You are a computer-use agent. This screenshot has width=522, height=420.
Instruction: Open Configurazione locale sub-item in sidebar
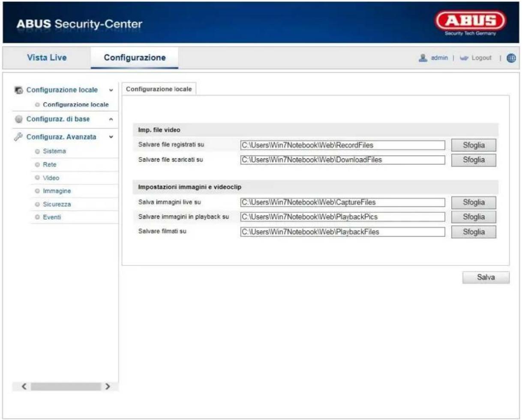click(x=75, y=104)
